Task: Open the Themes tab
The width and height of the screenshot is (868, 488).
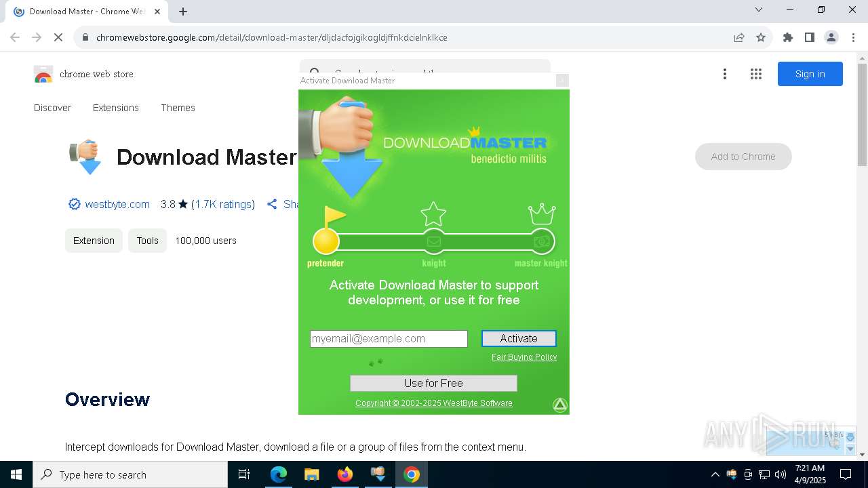Action: tap(178, 108)
